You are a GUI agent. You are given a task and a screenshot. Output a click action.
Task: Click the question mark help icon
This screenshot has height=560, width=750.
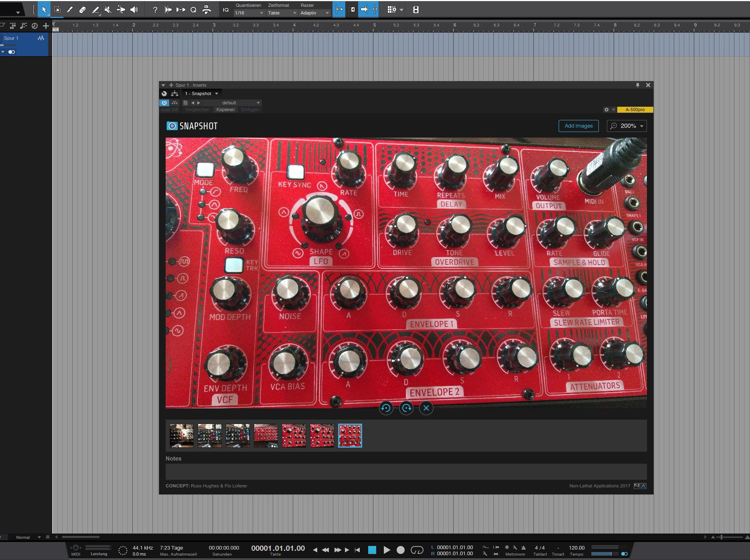[x=155, y=10]
